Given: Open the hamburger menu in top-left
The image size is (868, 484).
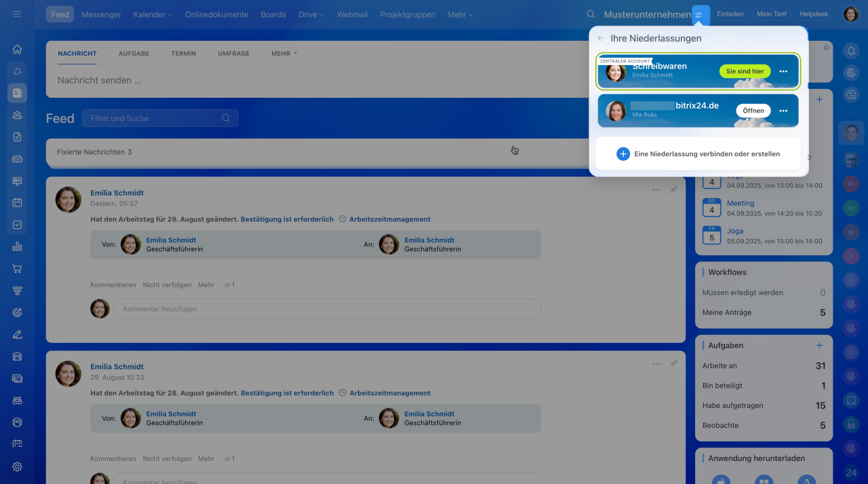Looking at the screenshot, I should point(17,14).
